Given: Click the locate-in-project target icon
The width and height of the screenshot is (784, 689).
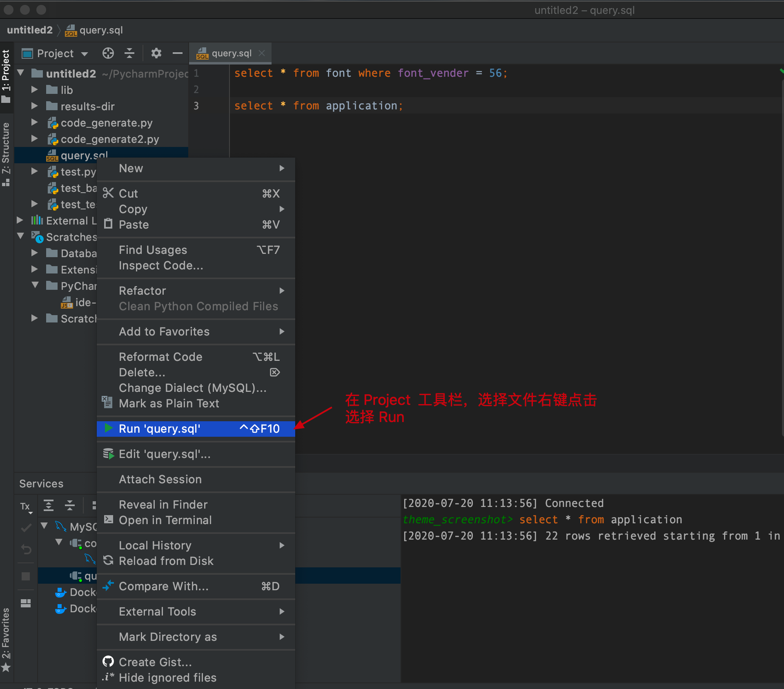Looking at the screenshot, I should pos(108,53).
